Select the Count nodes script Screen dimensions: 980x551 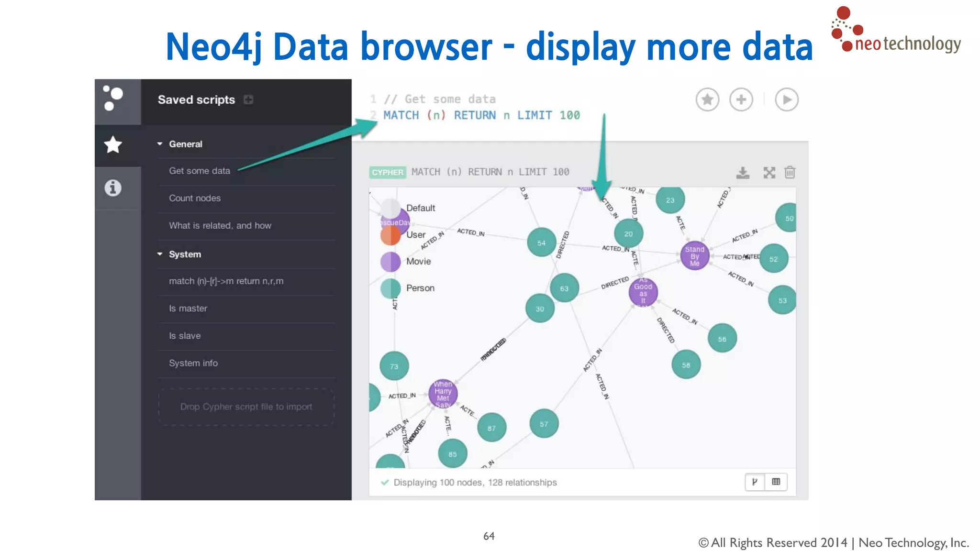pos(195,198)
